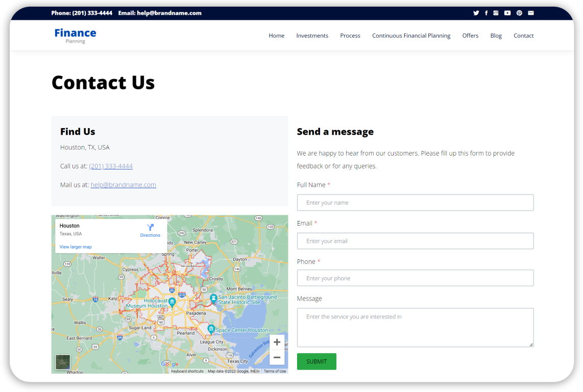This screenshot has width=583, height=392.
Task: Open the Investments menu item
Action: pos(312,36)
